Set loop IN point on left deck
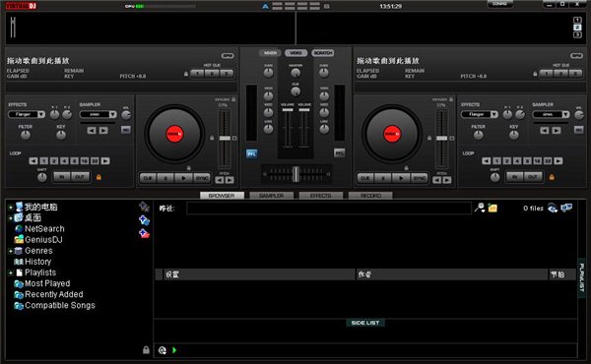This screenshot has height=364, width=591. 62,177
